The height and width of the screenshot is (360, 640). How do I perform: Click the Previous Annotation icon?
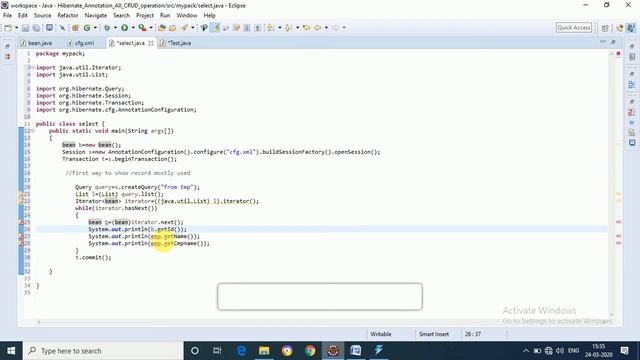(288, 28)
